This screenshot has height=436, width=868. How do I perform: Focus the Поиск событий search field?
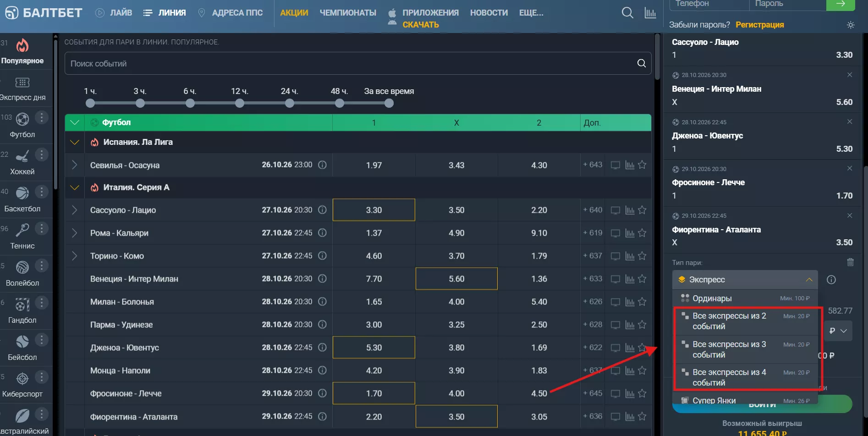pos(358,64)
